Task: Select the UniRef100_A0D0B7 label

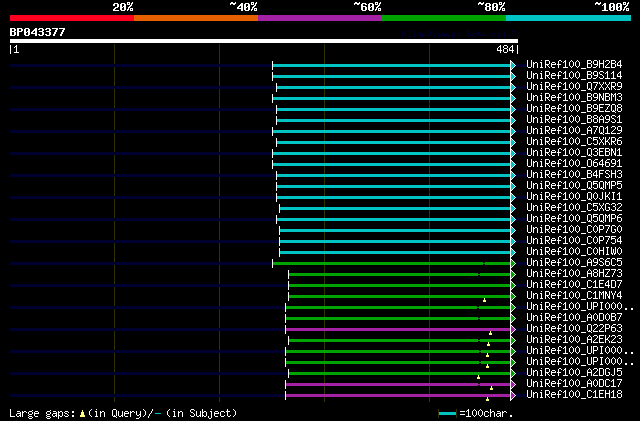Action: coord(574,318)
